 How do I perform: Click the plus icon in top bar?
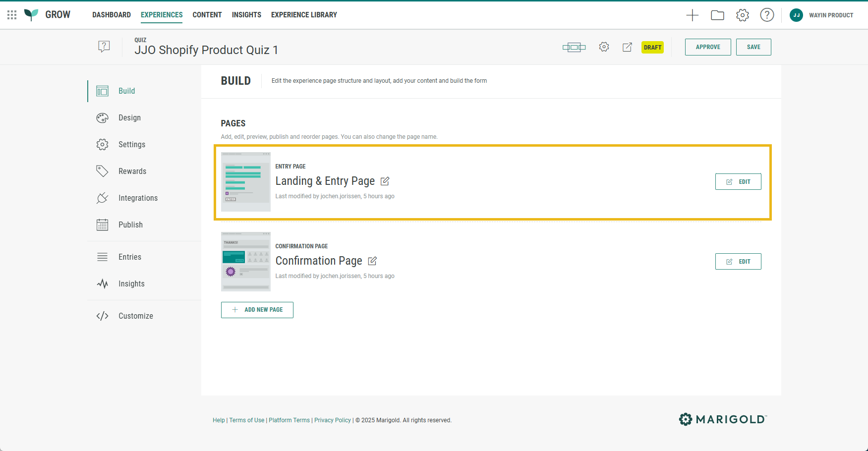(x=692, y=15)
